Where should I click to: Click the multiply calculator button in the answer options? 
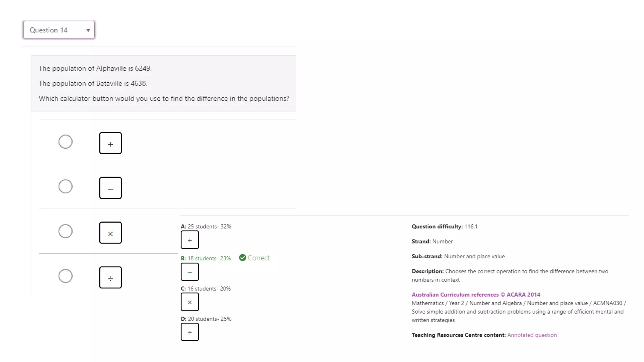(x=110, y=233)
